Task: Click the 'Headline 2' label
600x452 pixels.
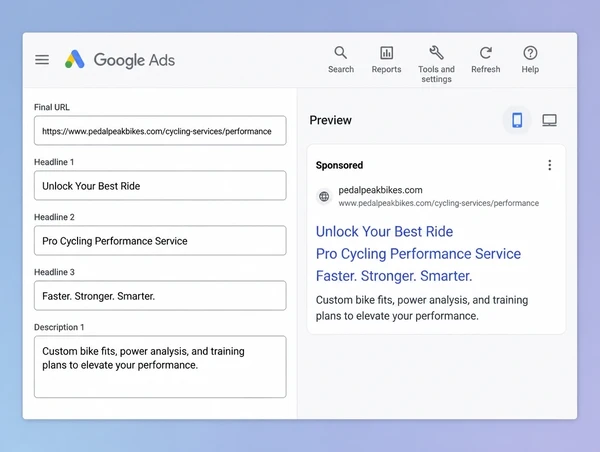Action: [54, 217]
